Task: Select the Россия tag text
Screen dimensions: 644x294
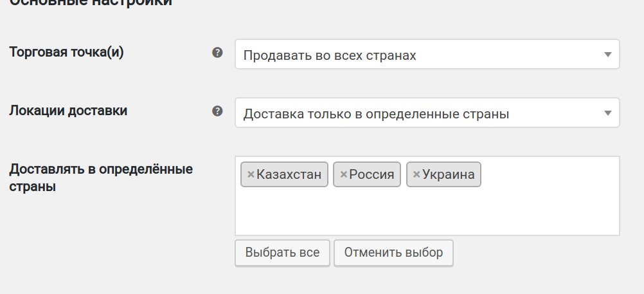Action: (x=371, y=174)
